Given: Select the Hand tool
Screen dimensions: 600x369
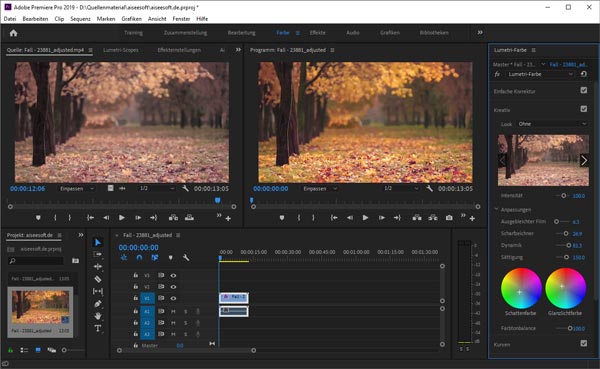Looking at the screenshot, I should 98,316.
